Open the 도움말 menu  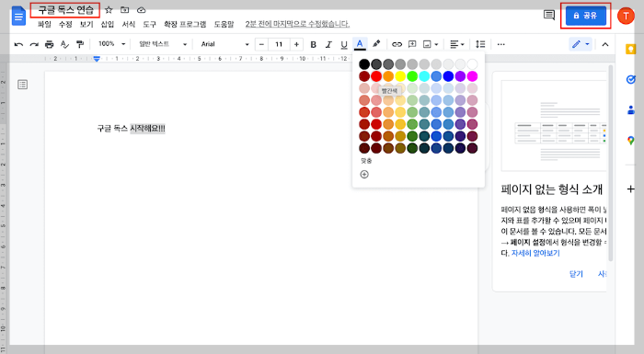click(x=224, y=24)
